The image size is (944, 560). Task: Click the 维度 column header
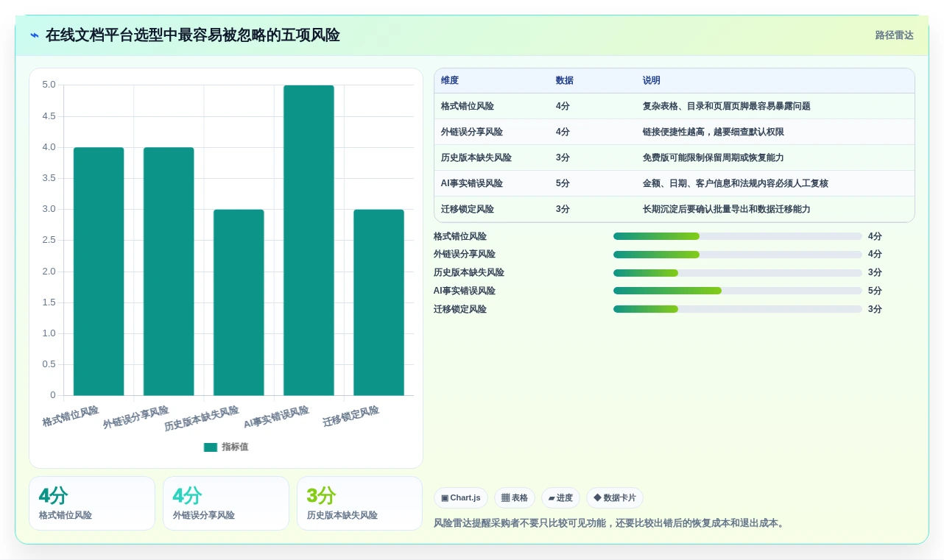[x=450, y=80]
